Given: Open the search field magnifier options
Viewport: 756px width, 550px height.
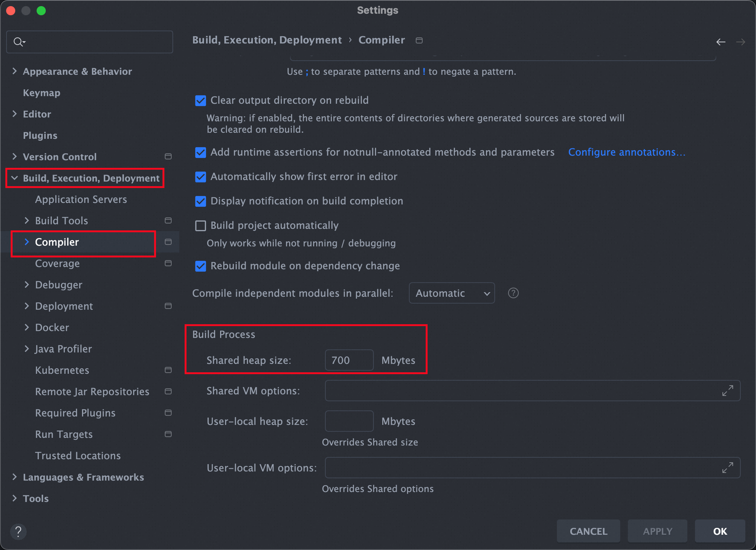Looking at the screenshot, I should click(x=19, y=42).
